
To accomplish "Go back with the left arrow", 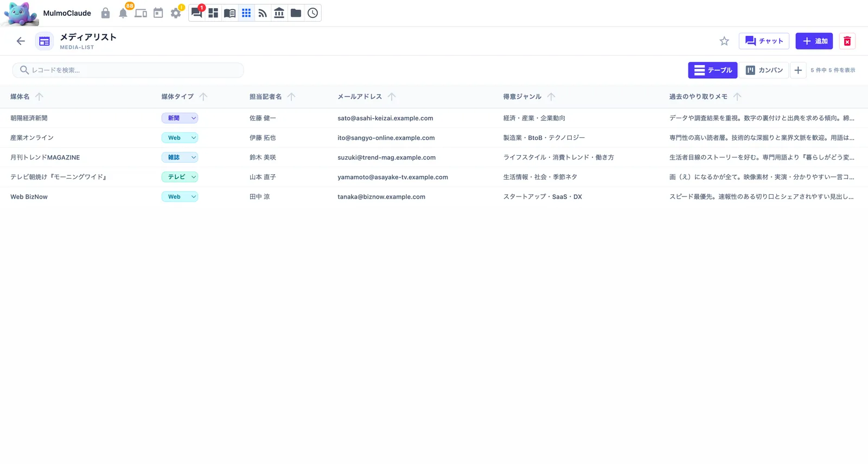I will tap(21, 41).
